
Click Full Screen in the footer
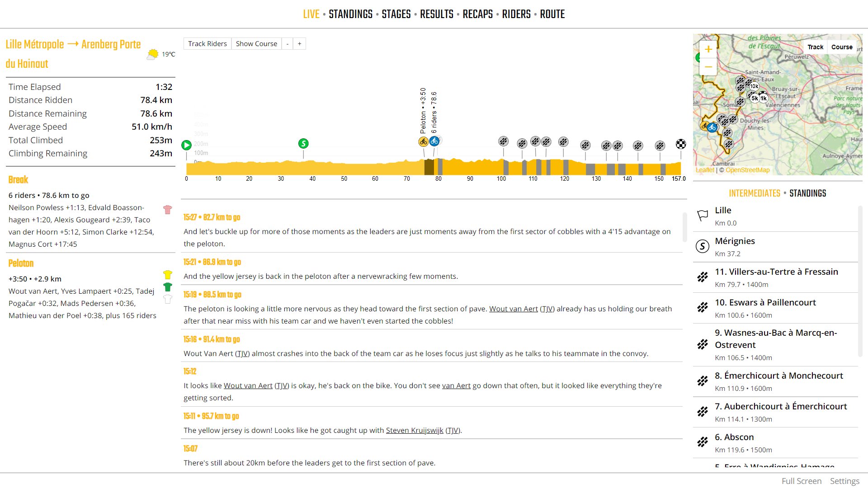(x=802, y=481)
